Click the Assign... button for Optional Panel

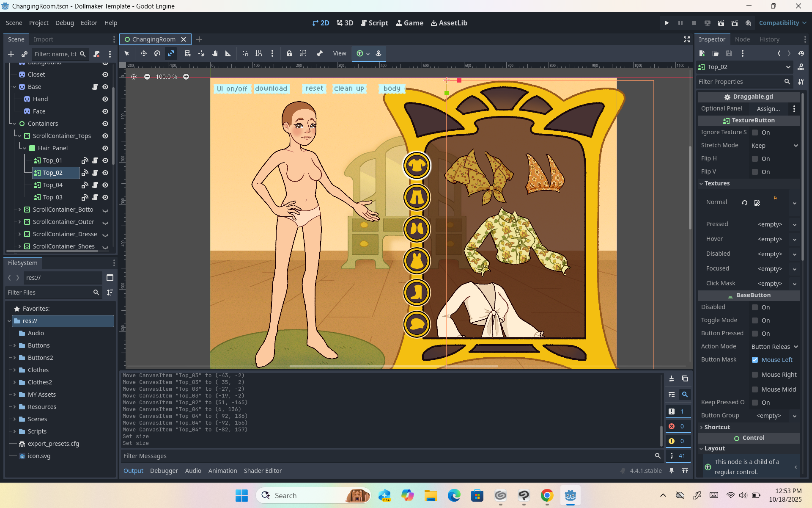tap(768, 109)
